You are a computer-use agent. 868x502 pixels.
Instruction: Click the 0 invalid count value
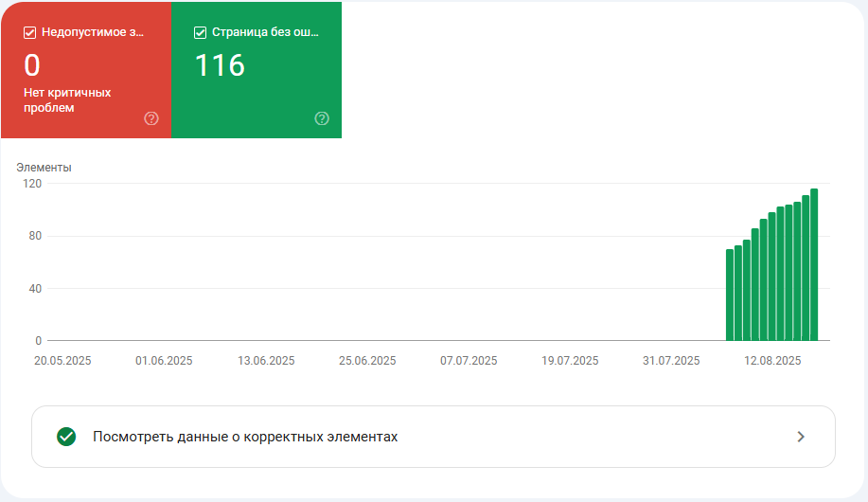(x=32, y=65)
